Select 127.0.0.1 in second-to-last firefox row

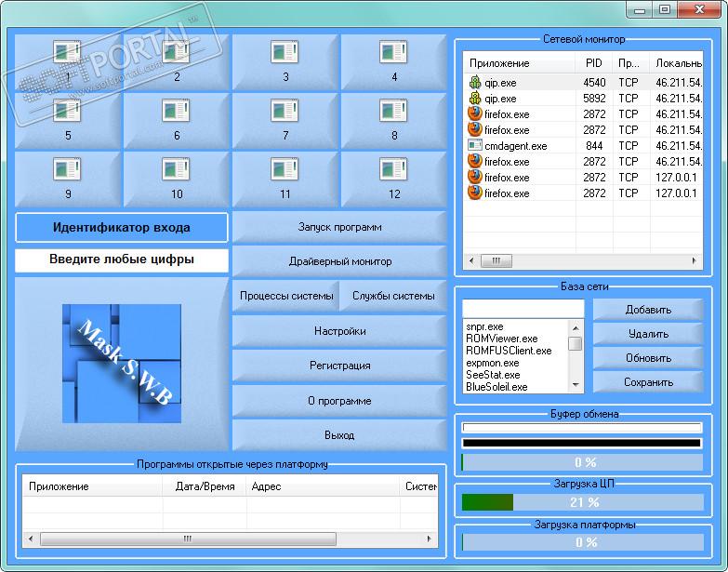click(x=676, y=178)
